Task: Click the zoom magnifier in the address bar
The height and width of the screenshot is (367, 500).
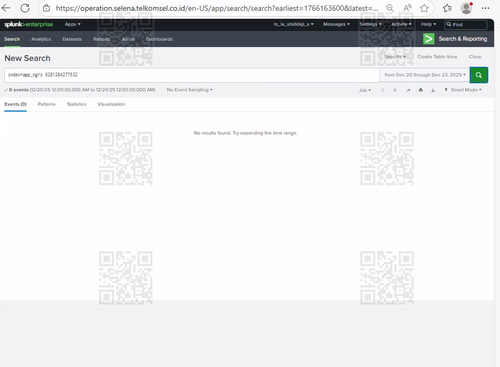Action: point(390,8)
